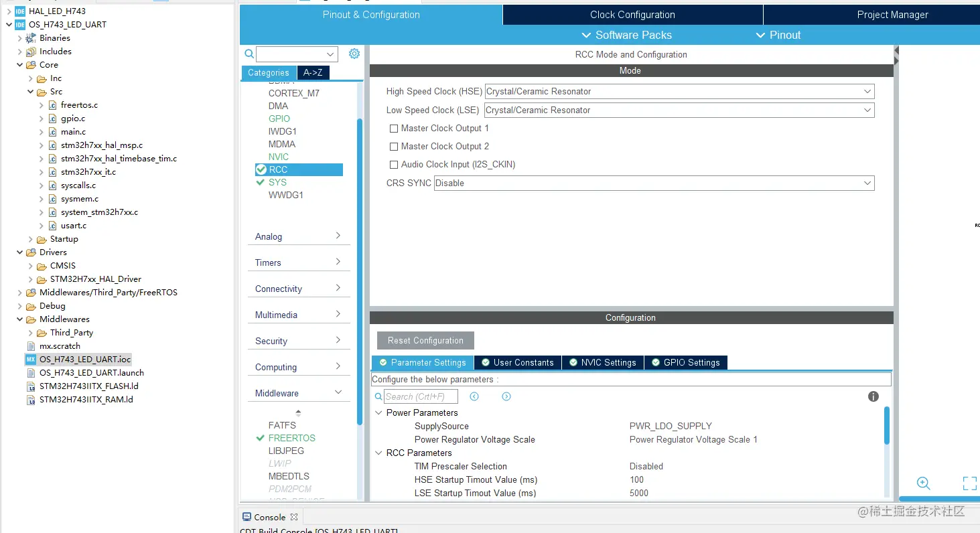
Task: Expand the Pinout menu
Action: (778, 35)
